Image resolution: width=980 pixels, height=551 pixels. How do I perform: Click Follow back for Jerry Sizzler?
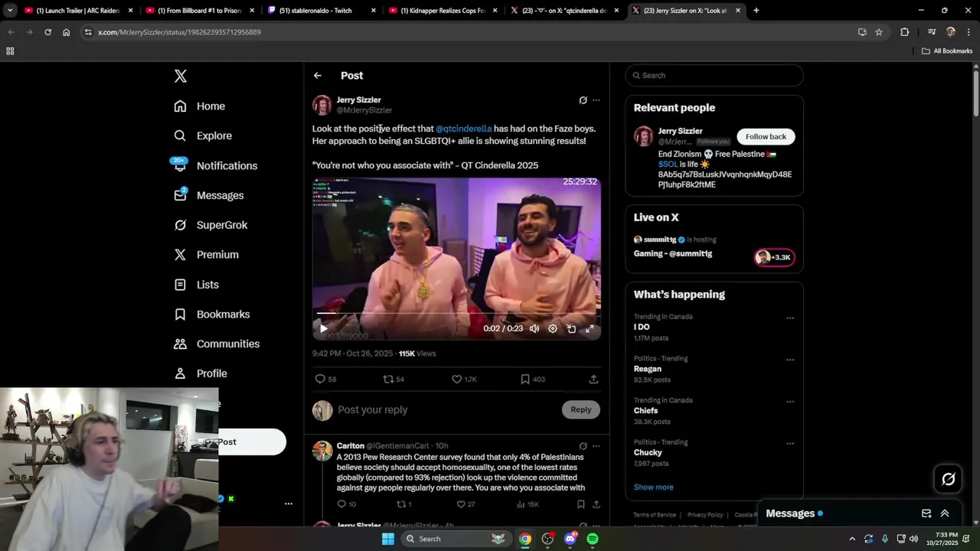[x=766, y=136]
